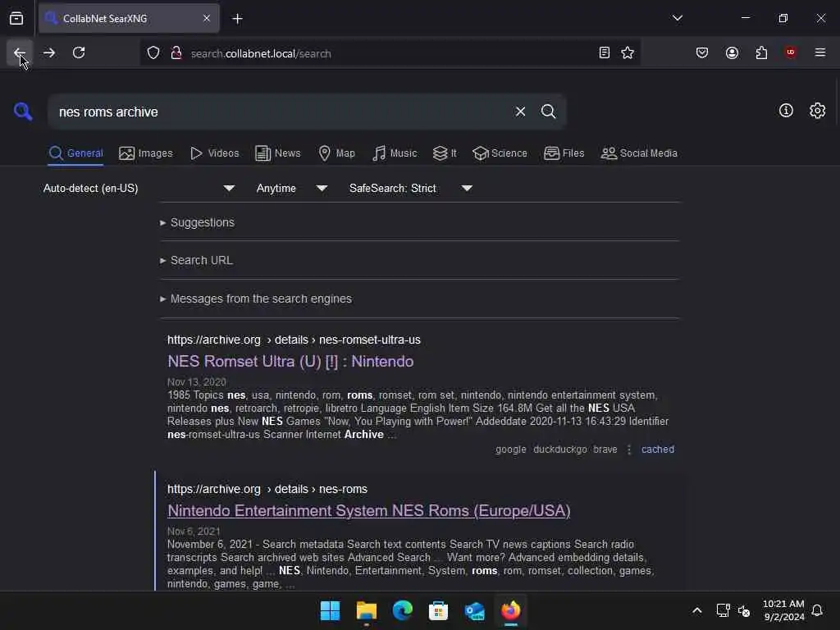Bookmark this page with the star icon

pyautogui.click(x=628, y=53)
